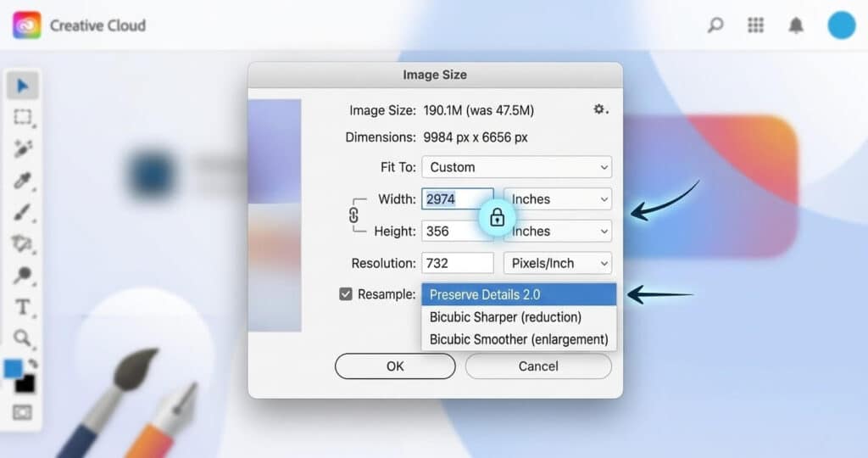Click the image preview thumbnail in dialog
868x458 pixels.
point(275,215)
